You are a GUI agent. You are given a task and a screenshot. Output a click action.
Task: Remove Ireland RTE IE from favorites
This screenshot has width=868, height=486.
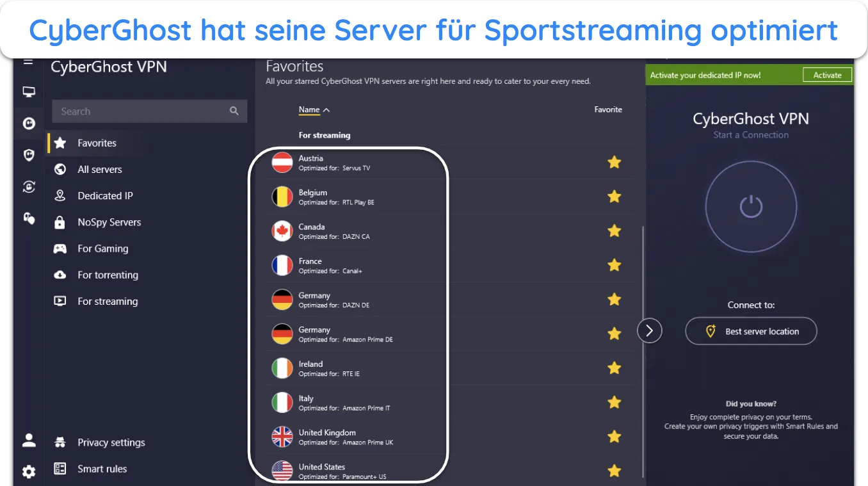[x=614, y=368]
